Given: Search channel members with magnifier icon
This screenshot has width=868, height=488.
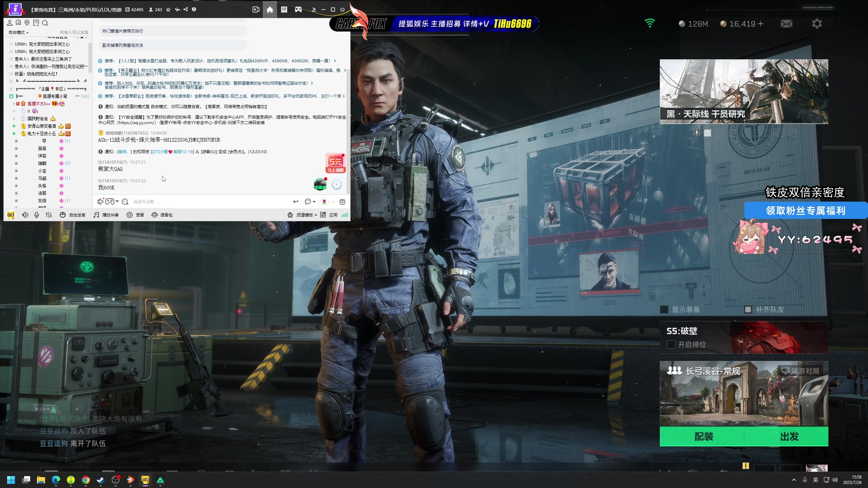Looking at the screenshot, I should point(45,23).
